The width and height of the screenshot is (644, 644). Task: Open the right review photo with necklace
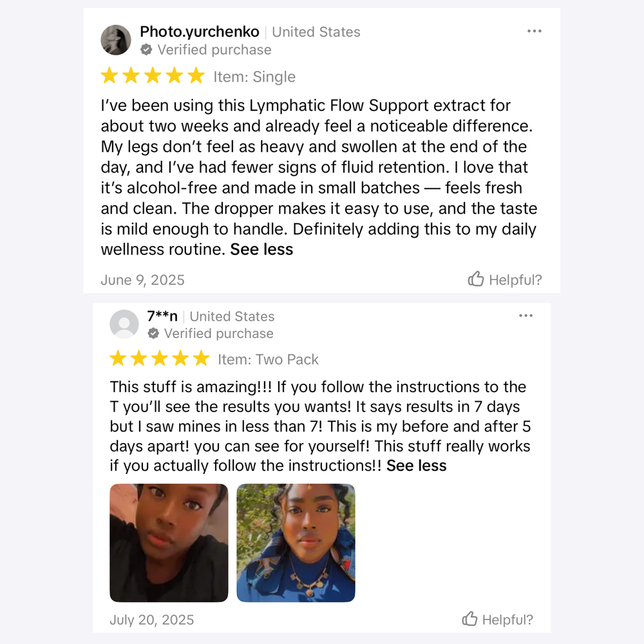[x=296, y=543]
